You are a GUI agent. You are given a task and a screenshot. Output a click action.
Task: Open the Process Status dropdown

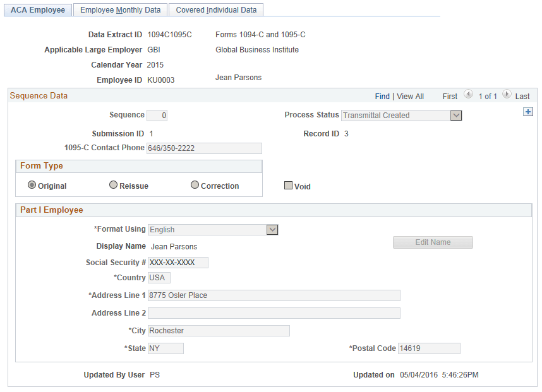tap(456, 116)
